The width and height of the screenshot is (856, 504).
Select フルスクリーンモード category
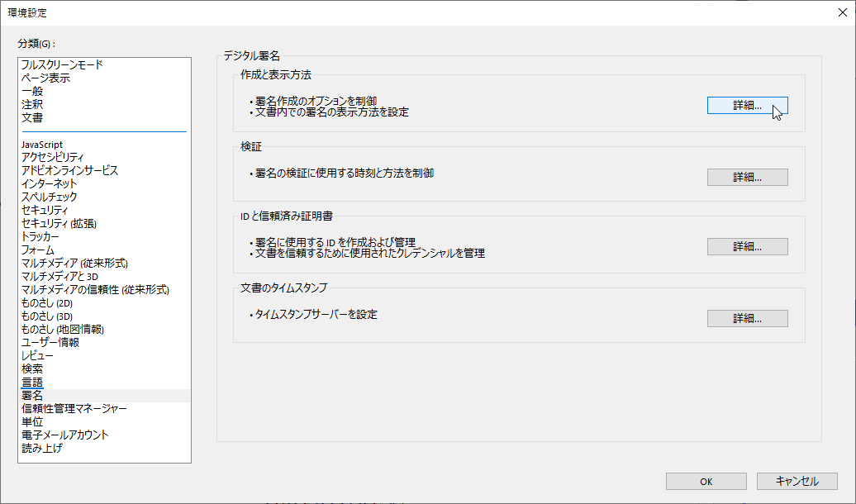coord(62,64)
